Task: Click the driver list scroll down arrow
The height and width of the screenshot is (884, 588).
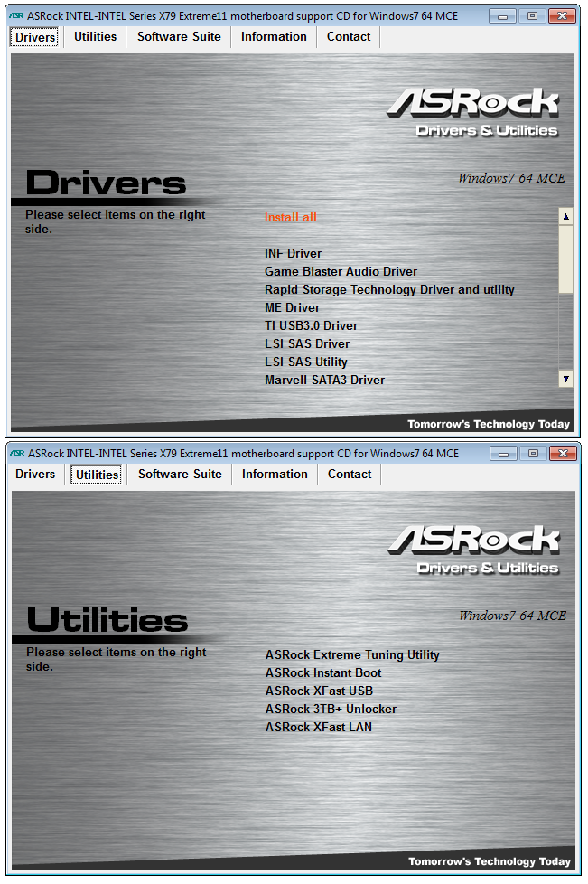Action: click(566, 380)
